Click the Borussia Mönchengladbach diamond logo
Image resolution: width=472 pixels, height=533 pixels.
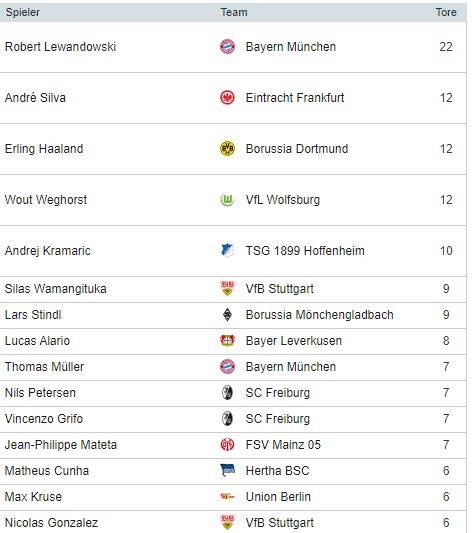227,315
